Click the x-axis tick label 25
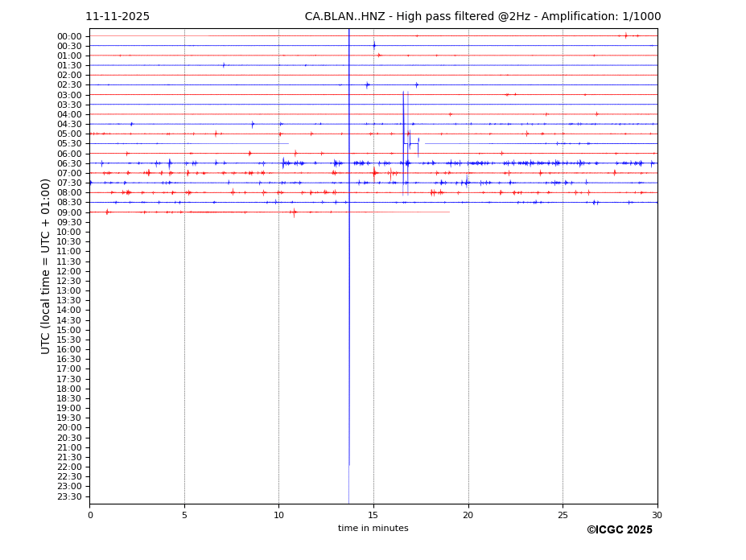The image size is (746, 560). [x=563, y=515]
